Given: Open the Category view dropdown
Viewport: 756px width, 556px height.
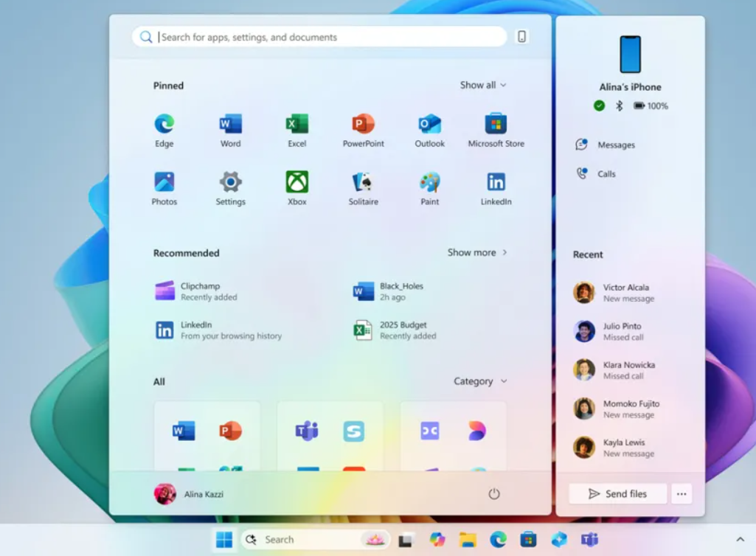Looking at the screenshot, I should pyautogui.click(x=480, y=381).
